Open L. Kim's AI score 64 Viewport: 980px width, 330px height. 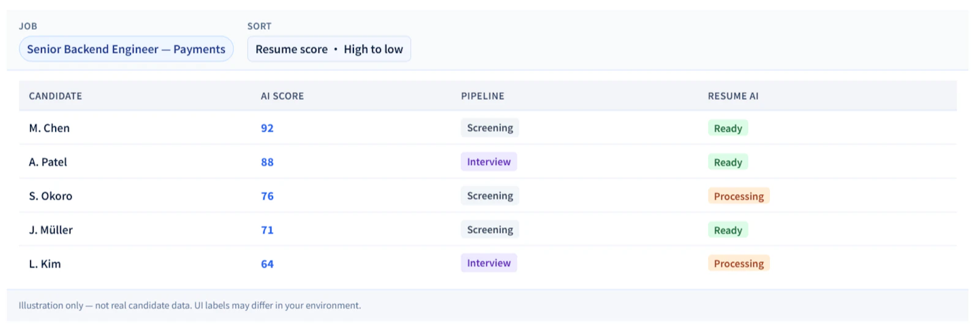(267, 264)
